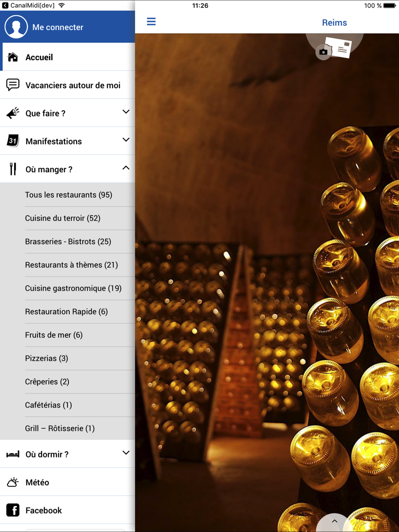Open Grill – Rôtisserie (1) category
Screen dimensions: 399x532
click(80, 428)
